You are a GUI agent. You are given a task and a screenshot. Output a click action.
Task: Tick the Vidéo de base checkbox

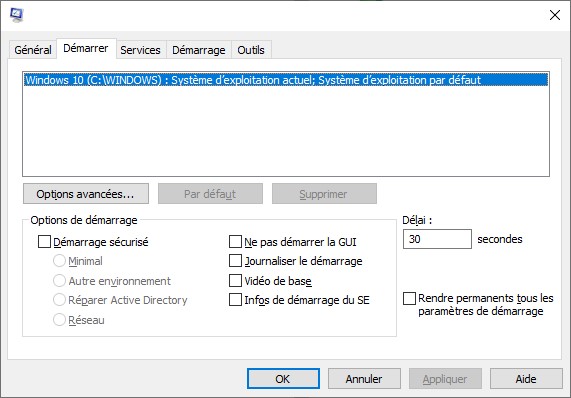[x=235, y=281]
